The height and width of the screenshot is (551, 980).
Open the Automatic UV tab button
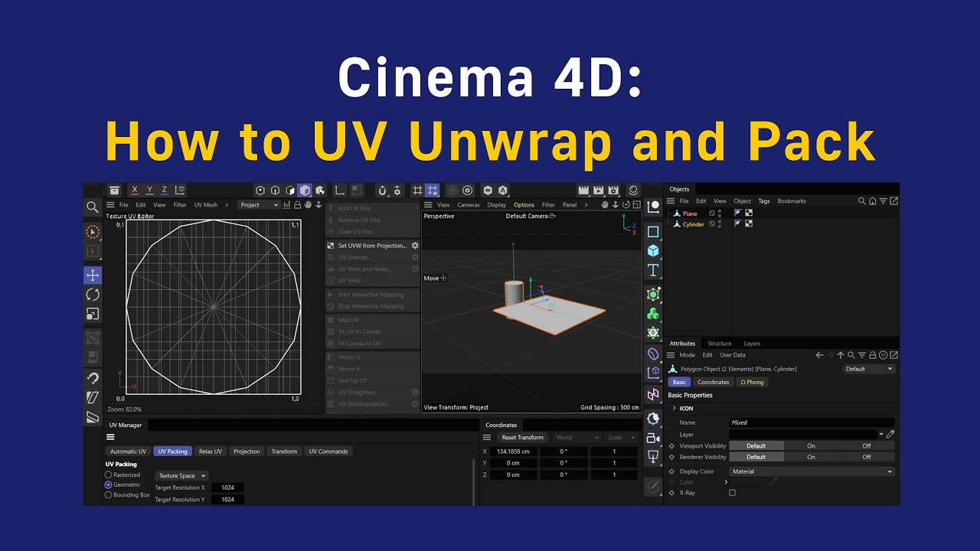point(128,452)
